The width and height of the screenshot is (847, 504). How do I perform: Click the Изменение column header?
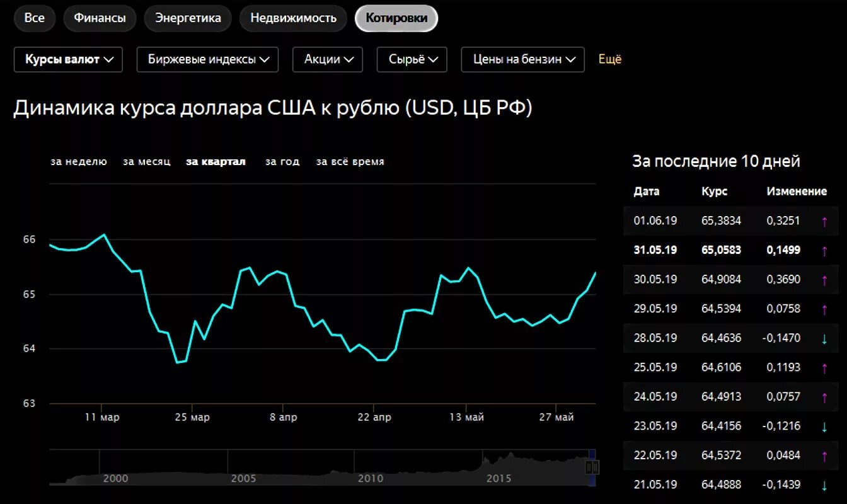tap(797, 192)
